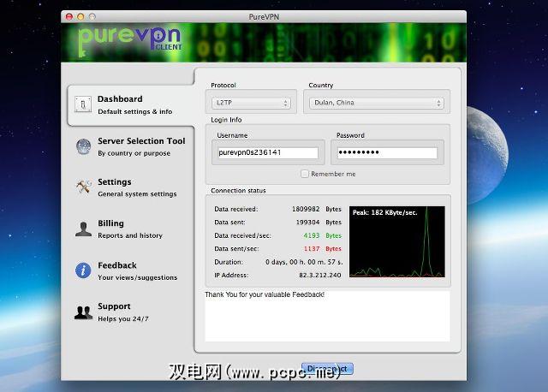Close the PureVPN window with red button

69,16
